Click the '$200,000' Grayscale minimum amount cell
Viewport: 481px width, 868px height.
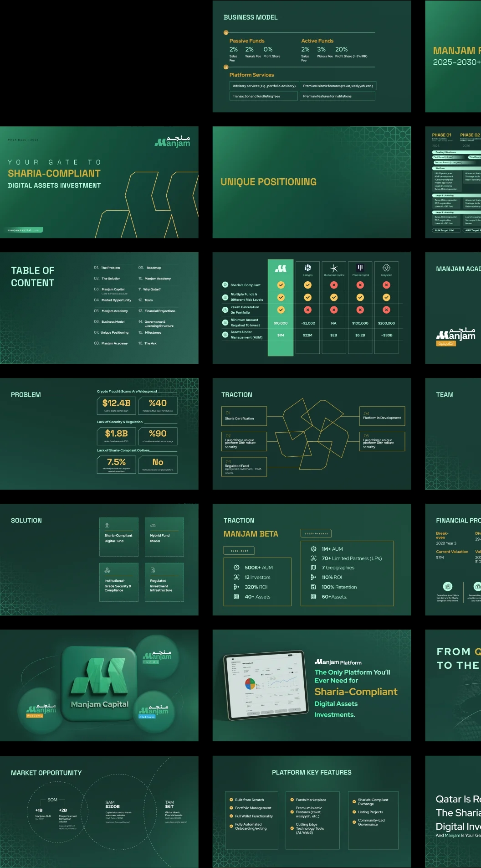[x=386, y=323]
